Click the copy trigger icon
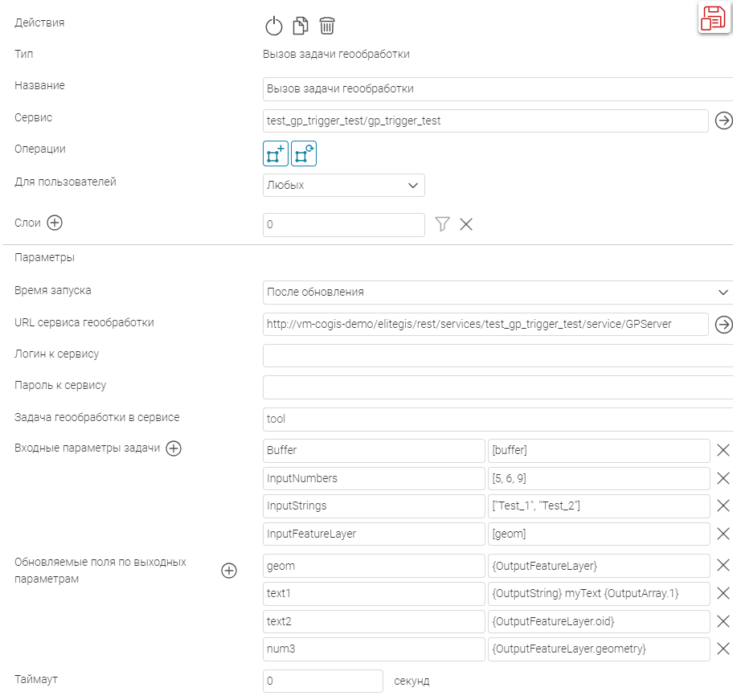This screenshot has height=700, width=733. click(x=301, y=26)
